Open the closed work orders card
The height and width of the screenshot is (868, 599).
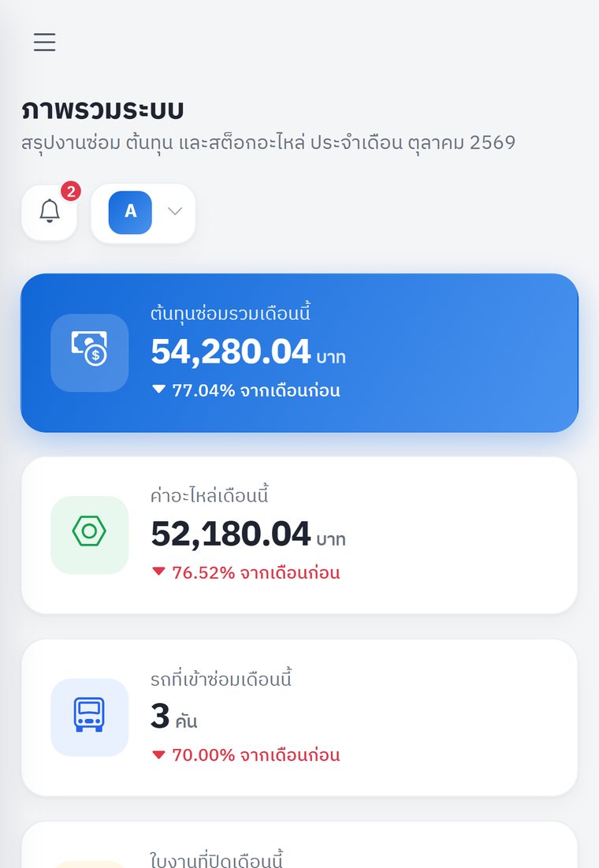pos(299,845)
